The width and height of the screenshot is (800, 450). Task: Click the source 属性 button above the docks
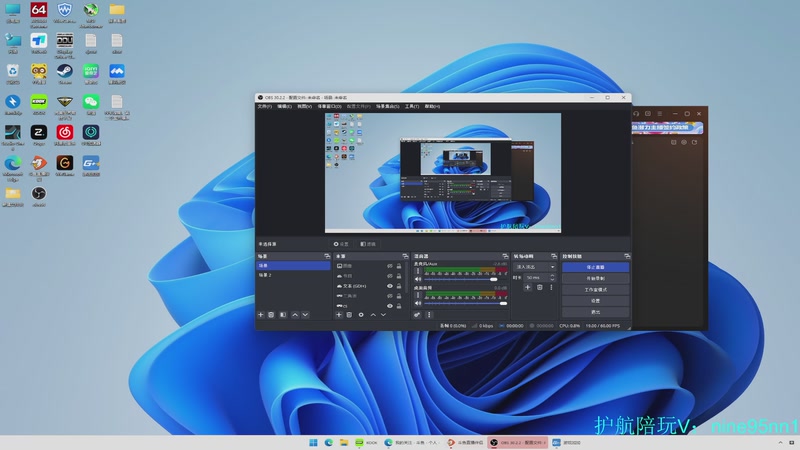(x=341, y=244)
